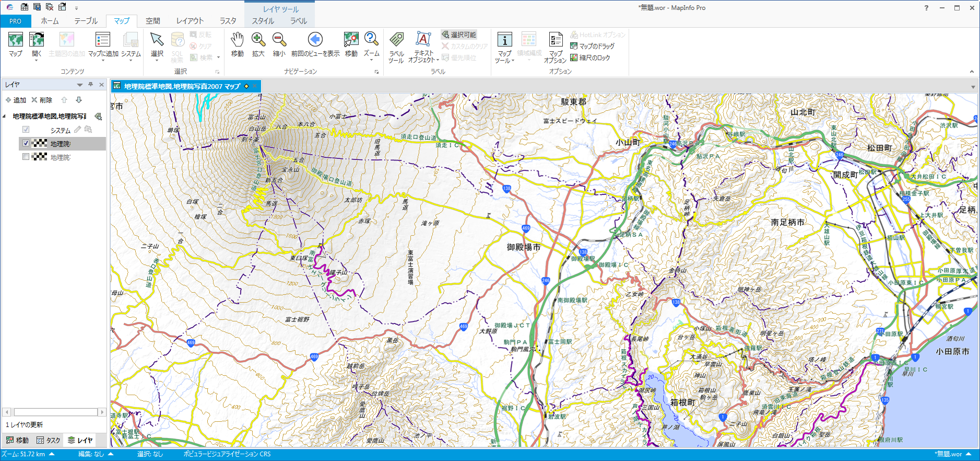Toggle 縮尺のロック option

590,57
